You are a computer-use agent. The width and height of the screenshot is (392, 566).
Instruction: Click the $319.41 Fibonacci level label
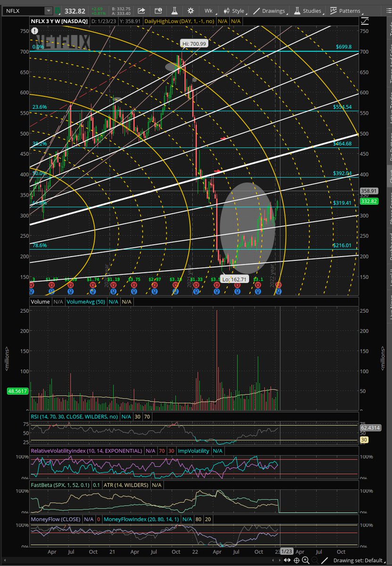(x=342, y=203)
